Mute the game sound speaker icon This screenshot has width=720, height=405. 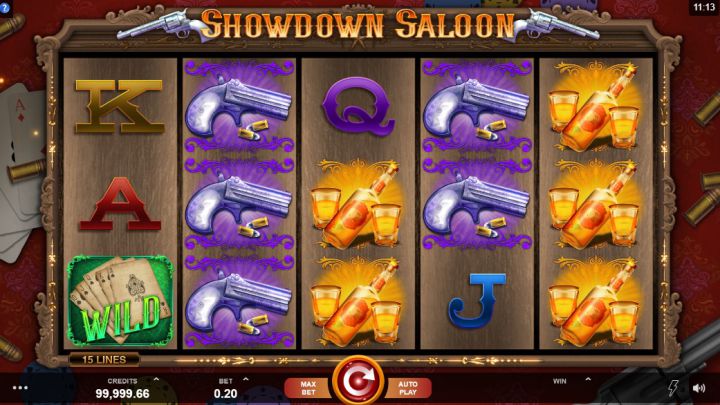coord(699,388)
